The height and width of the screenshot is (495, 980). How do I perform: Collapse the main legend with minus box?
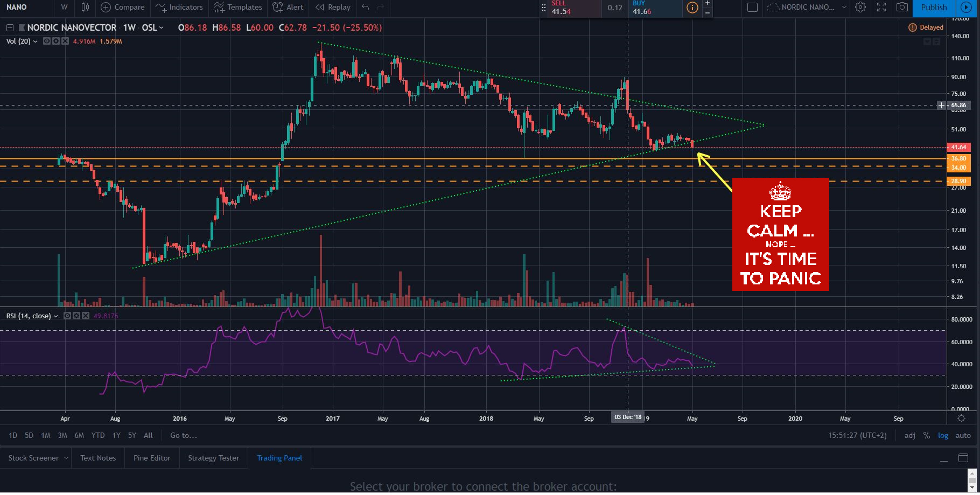(x=10, y=27)
